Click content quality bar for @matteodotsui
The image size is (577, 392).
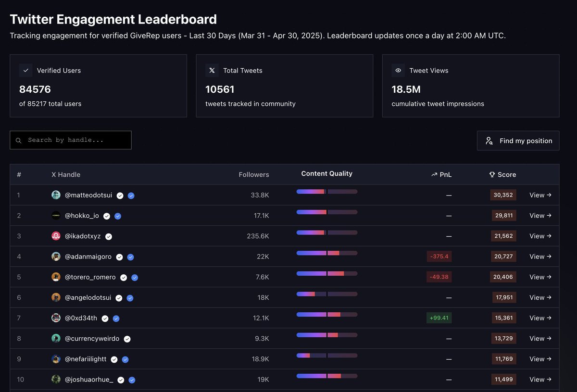coord(327,192)
